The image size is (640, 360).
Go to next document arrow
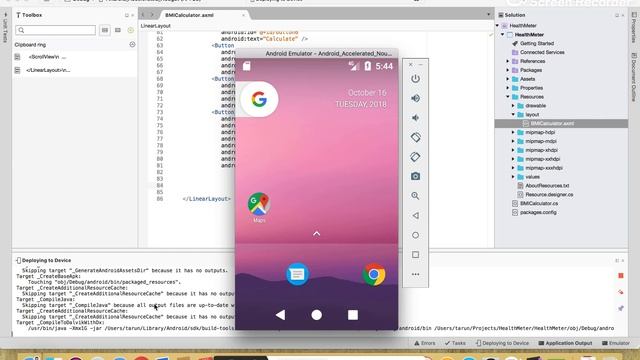click(x=152, y=15)
